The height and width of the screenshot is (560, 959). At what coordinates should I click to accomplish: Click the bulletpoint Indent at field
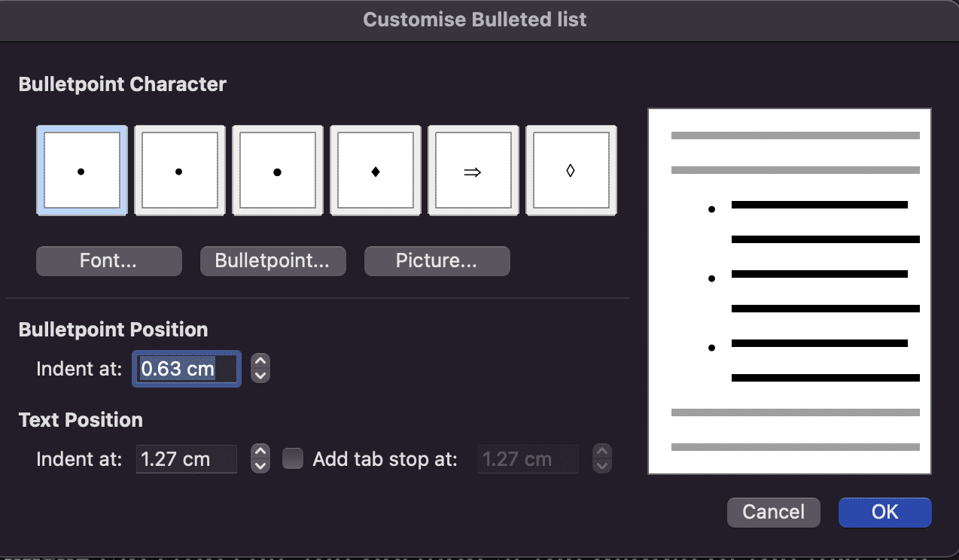pos(186,368)
